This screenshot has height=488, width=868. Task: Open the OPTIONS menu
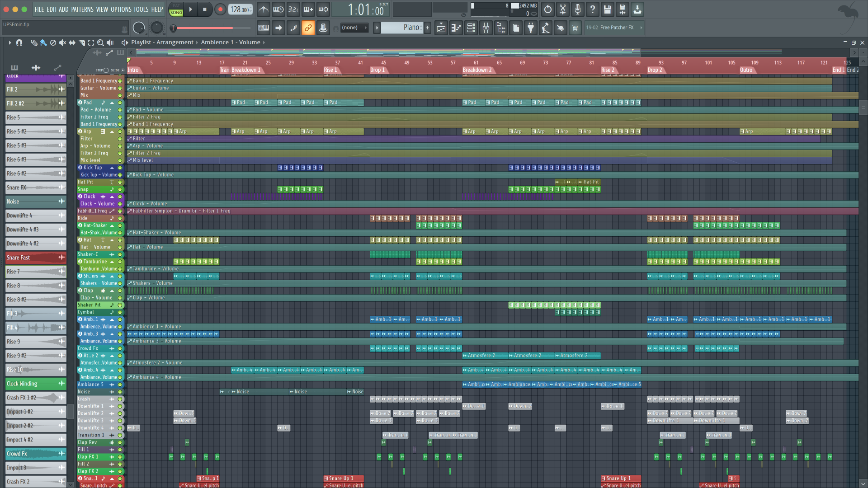tap(121, 9)
